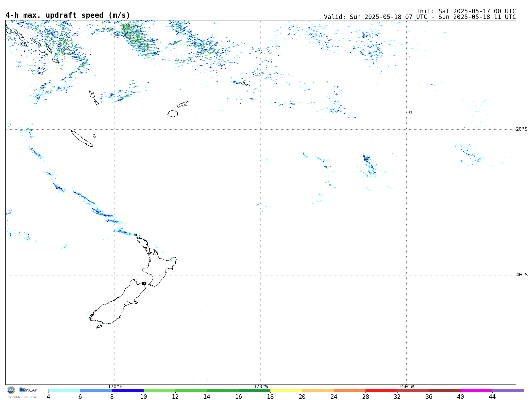Pick the muted red 32–36 color swatch

click(413, 391)
